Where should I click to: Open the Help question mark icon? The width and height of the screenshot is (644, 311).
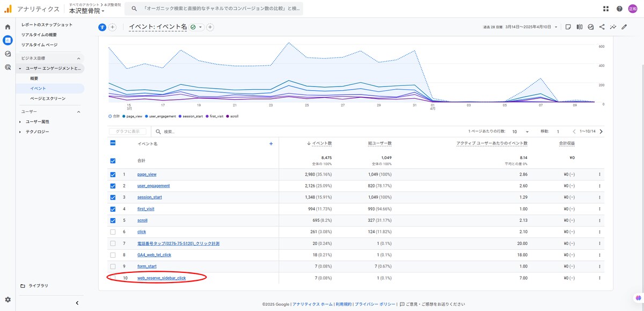tap(619, 9)
